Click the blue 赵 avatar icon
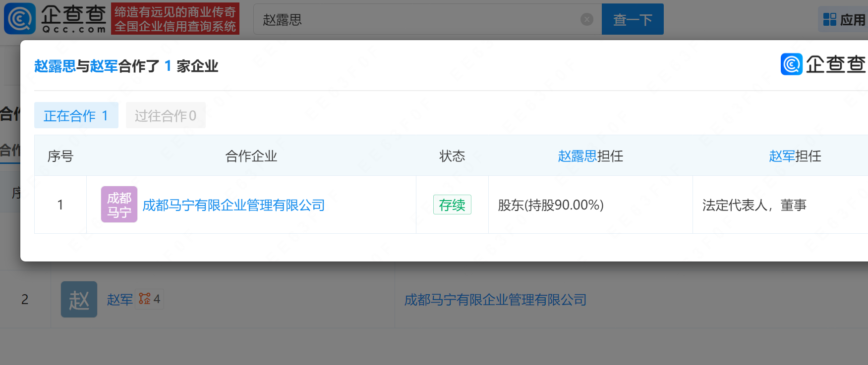 coord(79,300)
